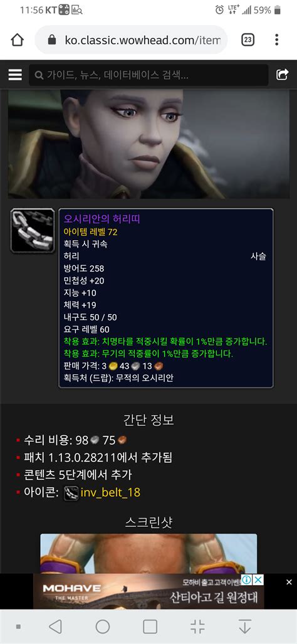Viewport: 297px width, 644px height.
Task: Tap the hide navigation bar down-arrow icon
Action: 245,626
